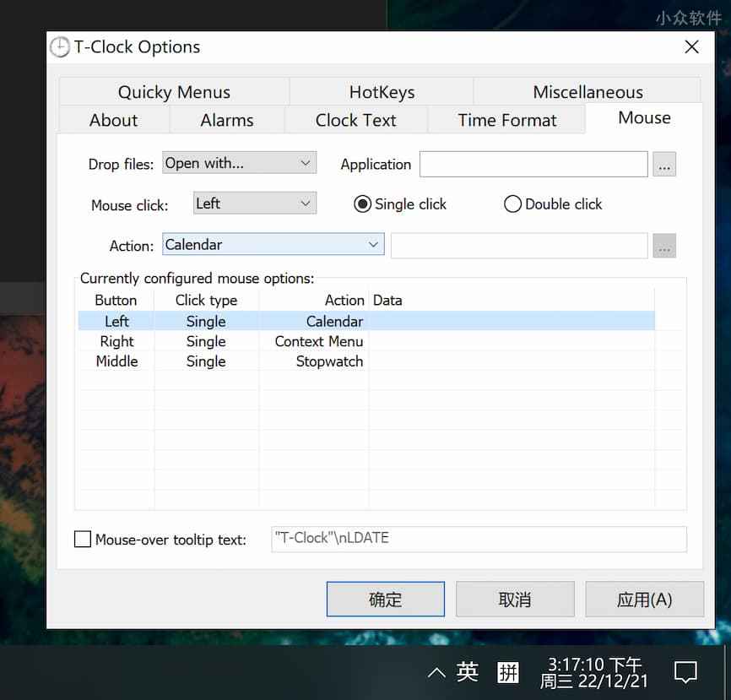Open the Drop files dropdown
The height and width of the screenshot is (700, 731).
coord(239,164)
